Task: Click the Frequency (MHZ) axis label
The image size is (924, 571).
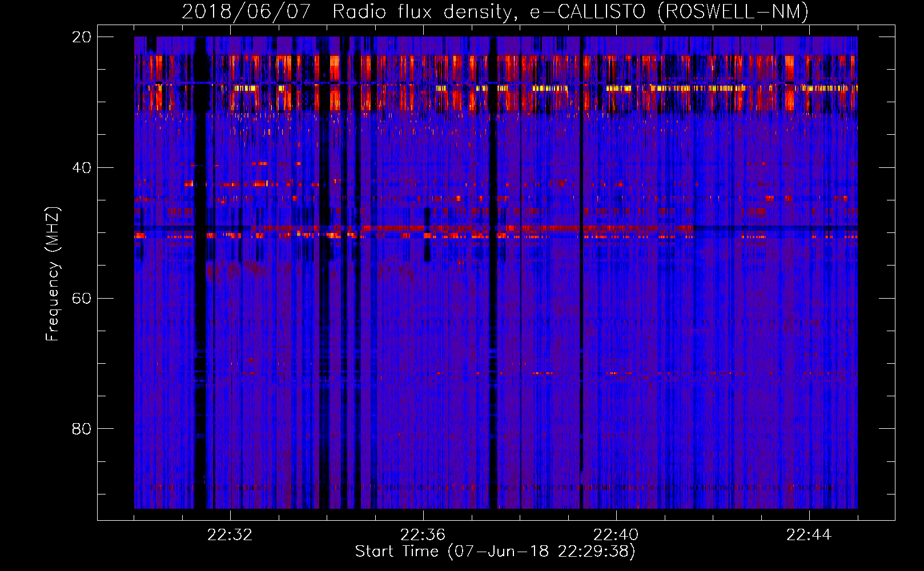Action: pyautogui.click(x=52, y=274)
